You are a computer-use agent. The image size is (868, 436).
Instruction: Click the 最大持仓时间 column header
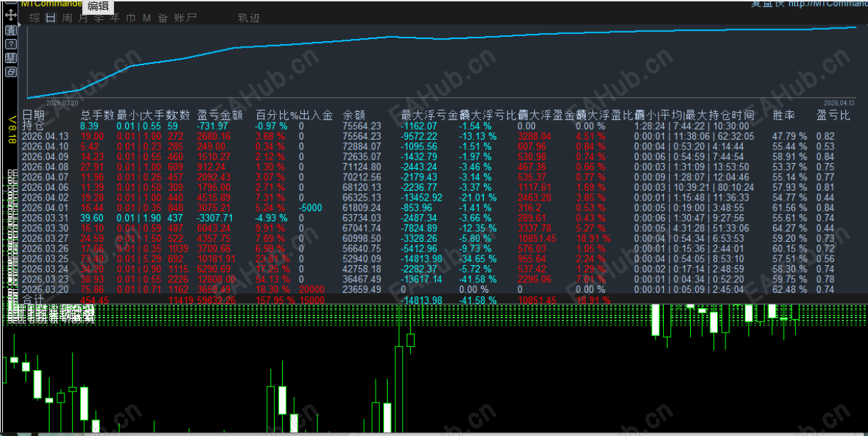coord(720,115)
